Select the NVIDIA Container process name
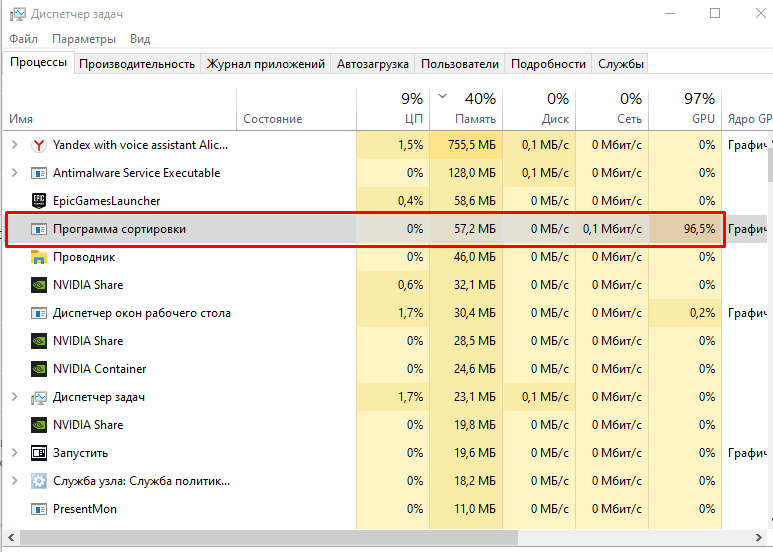The height and width of the screenshot is (552, 773). click(100, 369)
